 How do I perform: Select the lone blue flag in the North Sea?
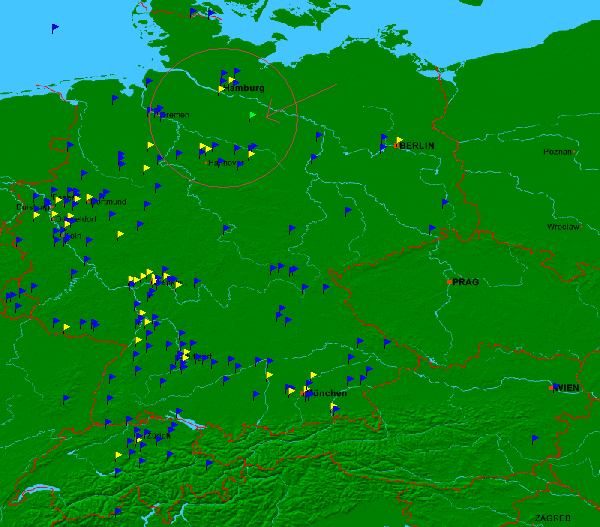pyautogui.click(x=55, y=29)
